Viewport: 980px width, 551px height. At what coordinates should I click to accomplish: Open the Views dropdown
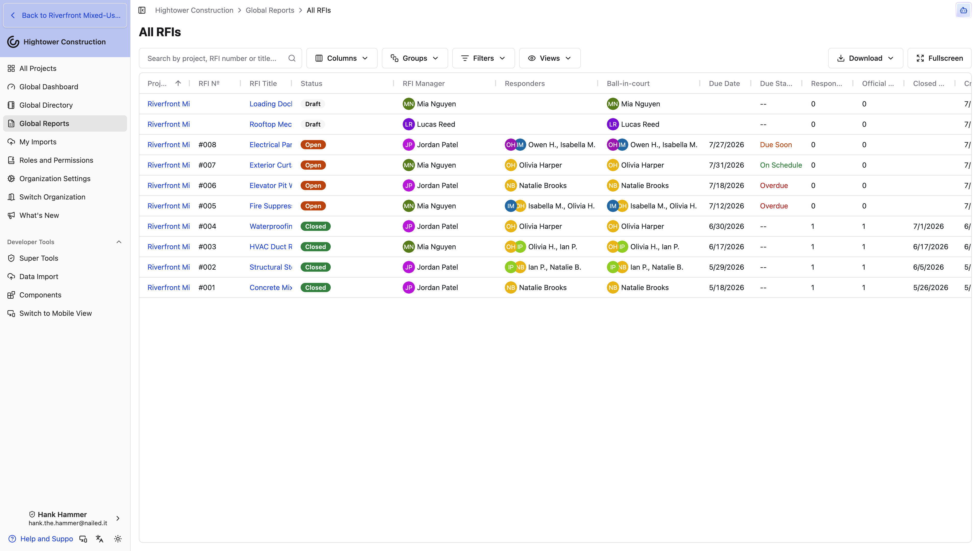(550, 58)
